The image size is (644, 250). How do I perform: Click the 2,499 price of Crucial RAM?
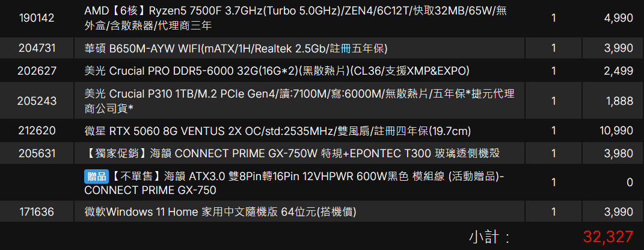tap(619, 71)
